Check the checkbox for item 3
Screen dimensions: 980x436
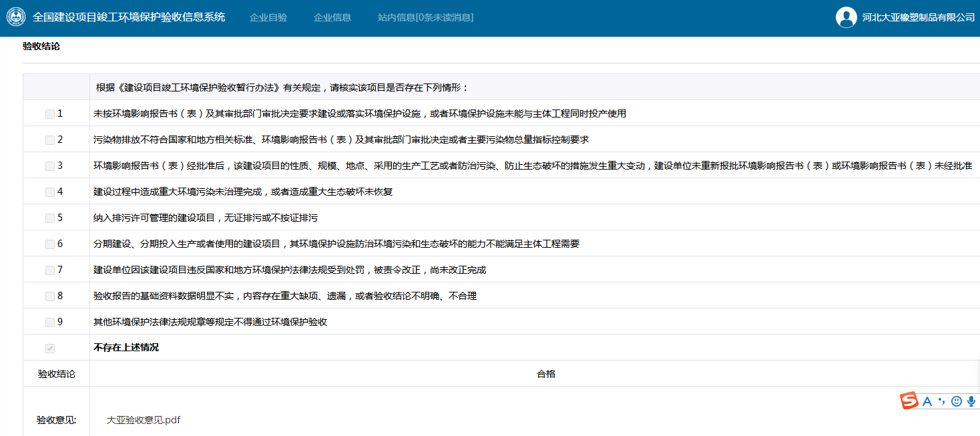(50, 166)
